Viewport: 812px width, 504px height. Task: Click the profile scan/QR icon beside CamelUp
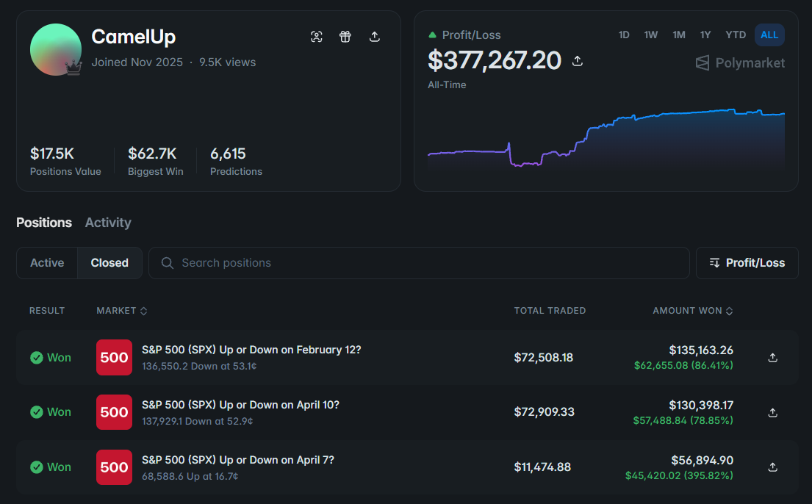tap(317, 37)
